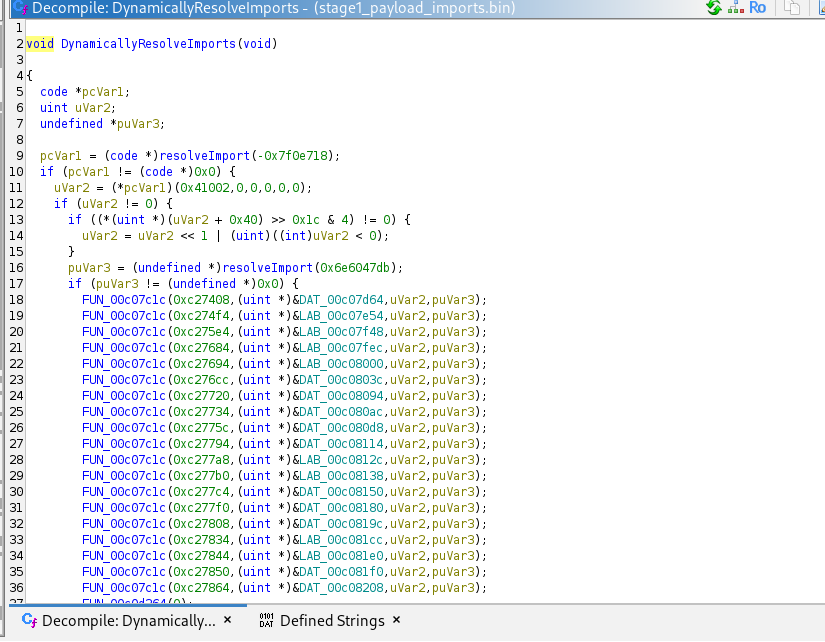
Task: Select address 0xc276cc
Action: pyautogui.click(x=202, y=379)
